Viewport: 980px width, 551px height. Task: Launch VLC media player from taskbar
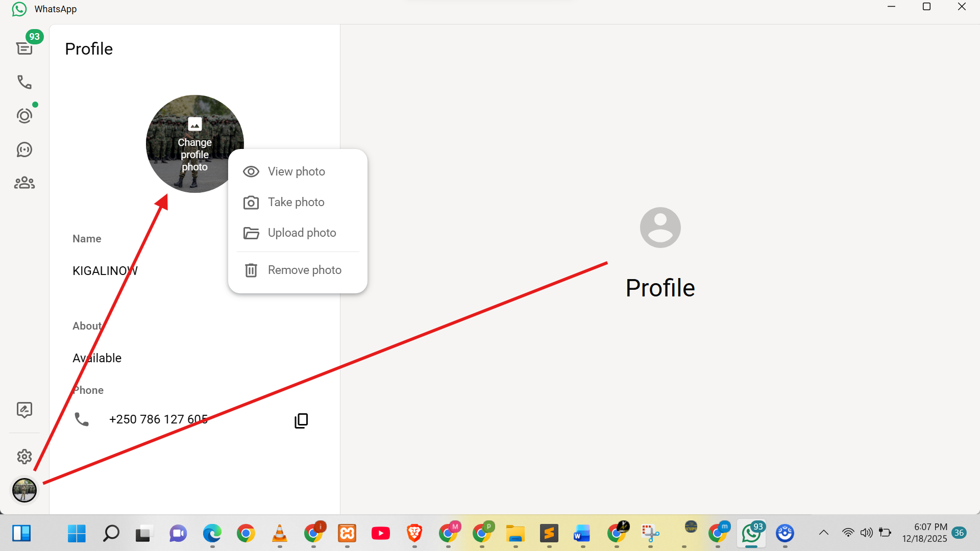click(x=279, y=534)
